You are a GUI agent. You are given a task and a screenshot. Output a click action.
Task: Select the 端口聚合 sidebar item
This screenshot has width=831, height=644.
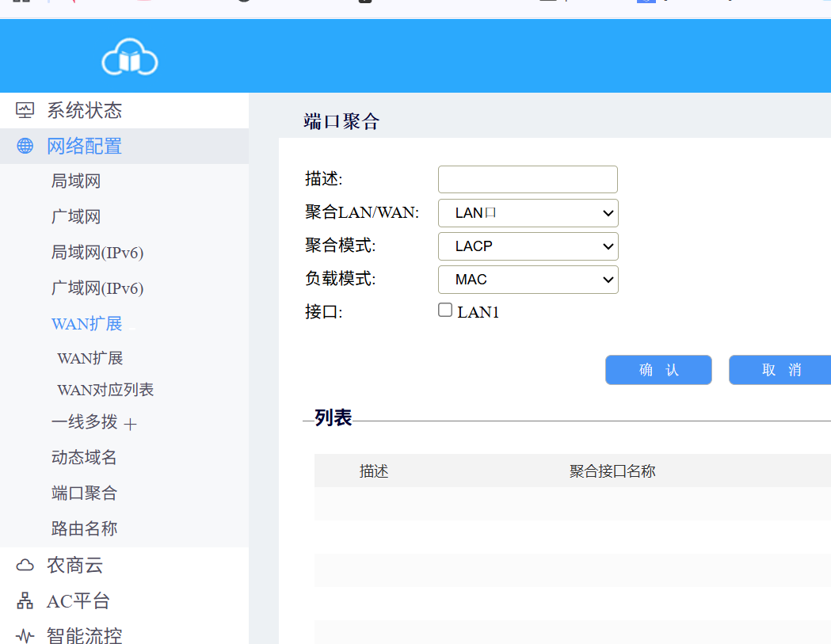pyautogui.click(x=84, y=493)
